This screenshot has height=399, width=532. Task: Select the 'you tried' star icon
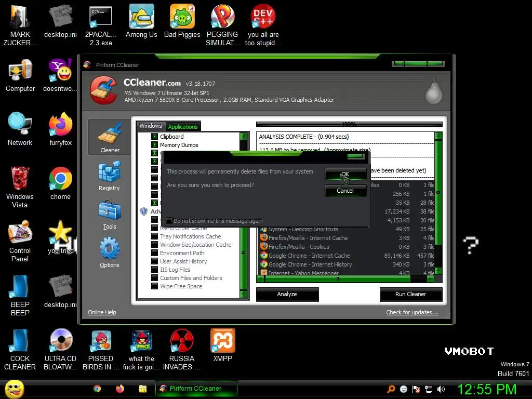(x=60, y=237)
